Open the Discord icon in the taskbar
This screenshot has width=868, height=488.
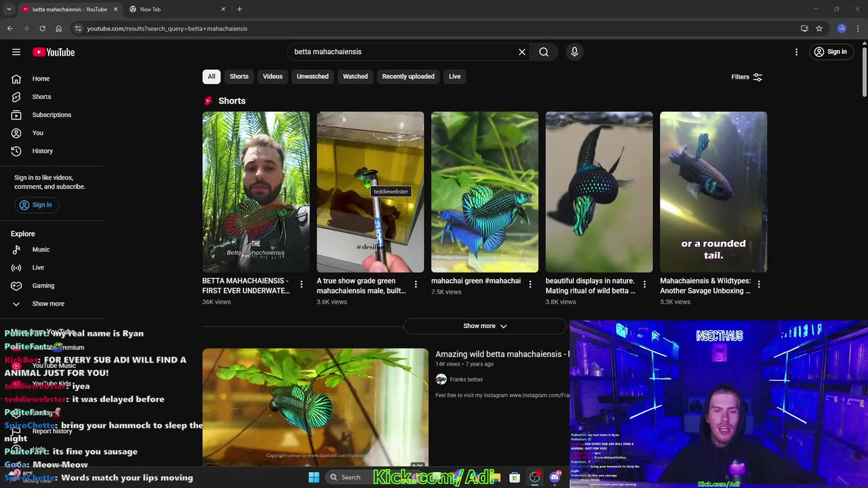[555, 477]
